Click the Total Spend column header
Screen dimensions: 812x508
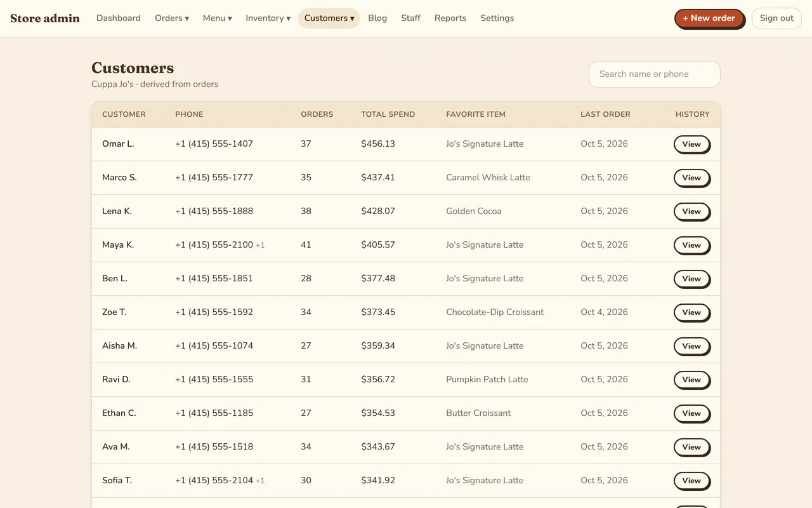(388, 114)
